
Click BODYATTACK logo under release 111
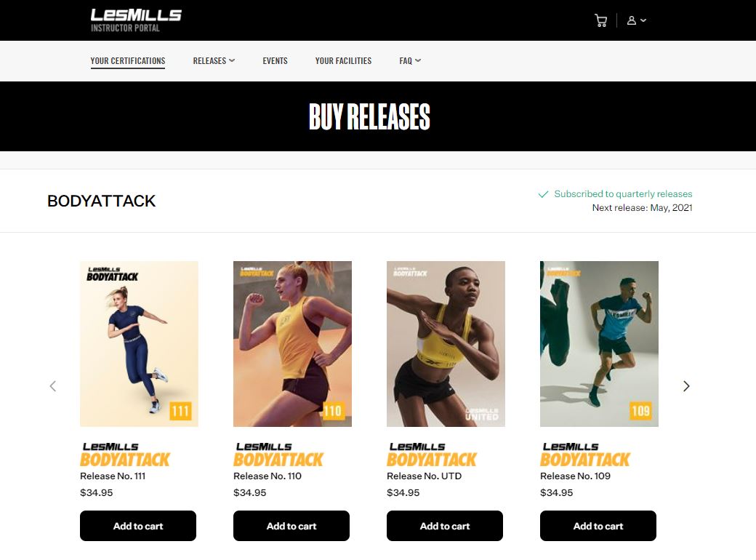125,455
